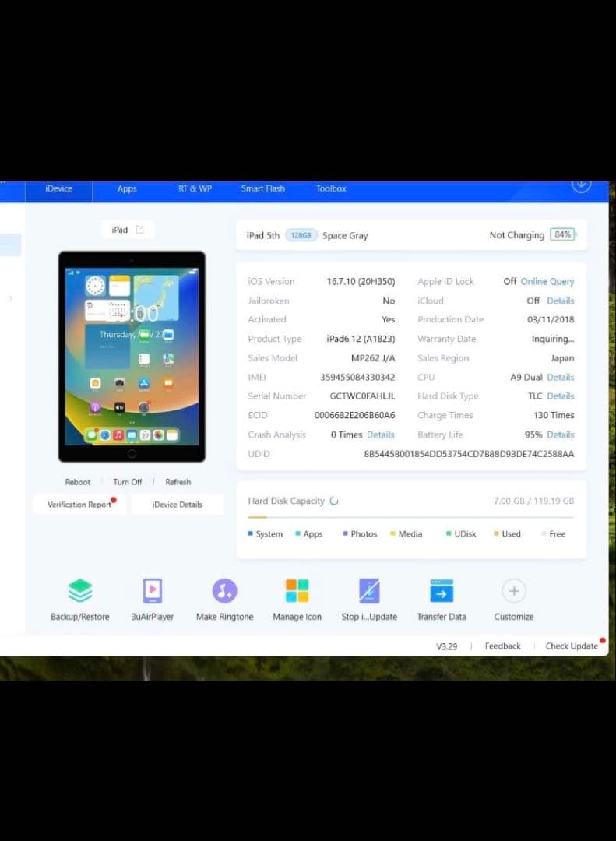Open iDevice Details
Viewport: 616px width, 841px height.
coord(177,504)
